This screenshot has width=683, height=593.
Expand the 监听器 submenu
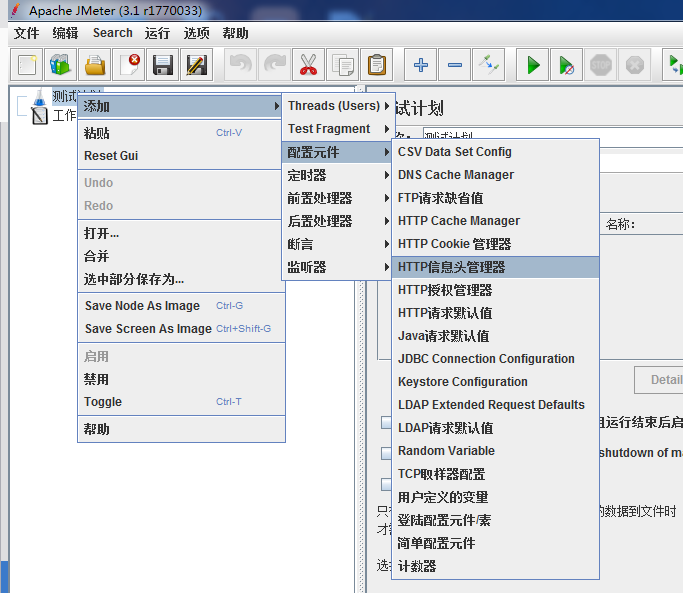338,267
